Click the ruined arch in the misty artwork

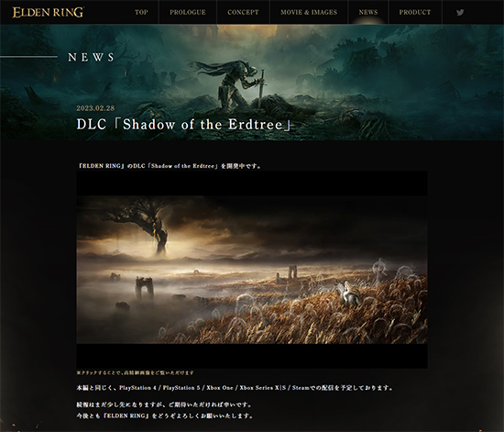pyautogui.click(x=144, y=287)
